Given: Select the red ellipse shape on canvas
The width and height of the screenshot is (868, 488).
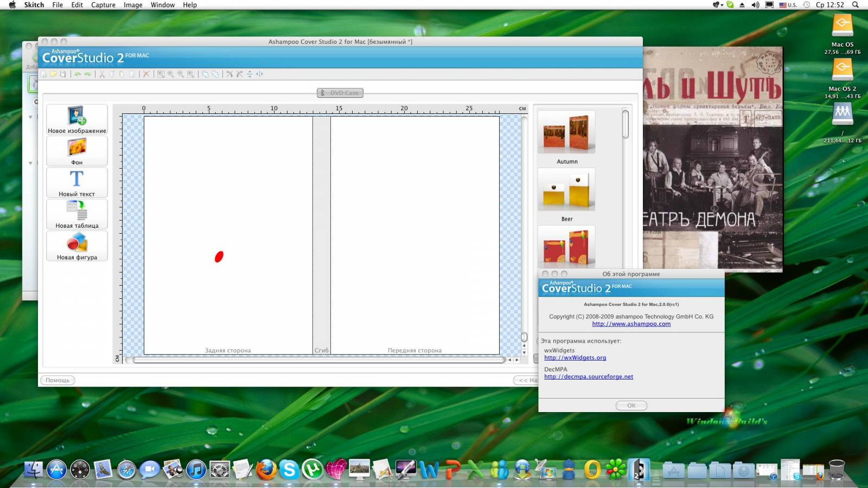Looking at the screenshot, I should (219, 256).
